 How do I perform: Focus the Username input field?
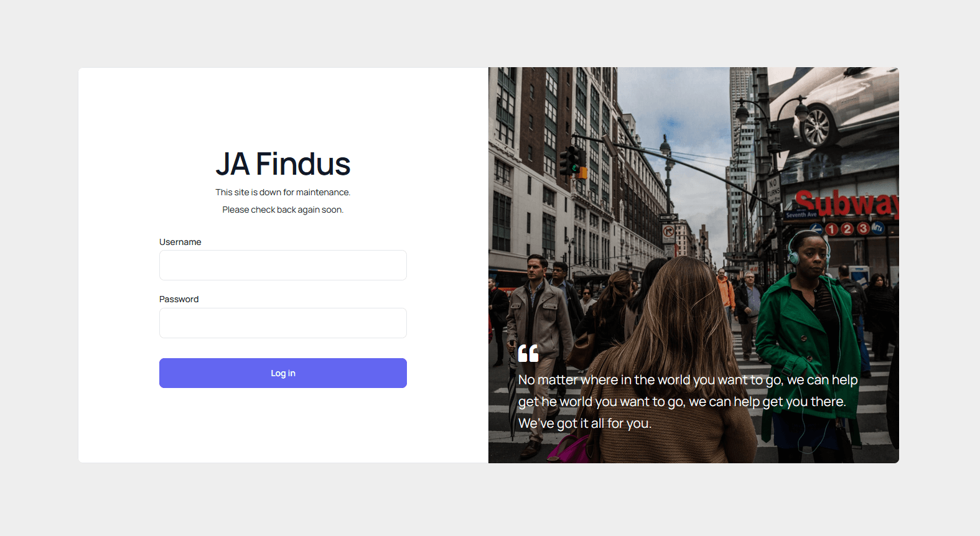pyautogui.click(x=283, y=266)
